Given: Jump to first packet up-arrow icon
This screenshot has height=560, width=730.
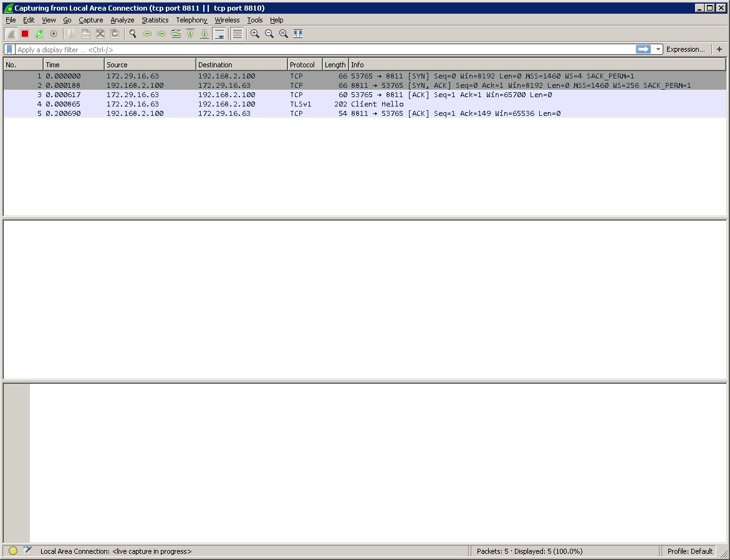Looking at the screenshot, I should [190, 34].
